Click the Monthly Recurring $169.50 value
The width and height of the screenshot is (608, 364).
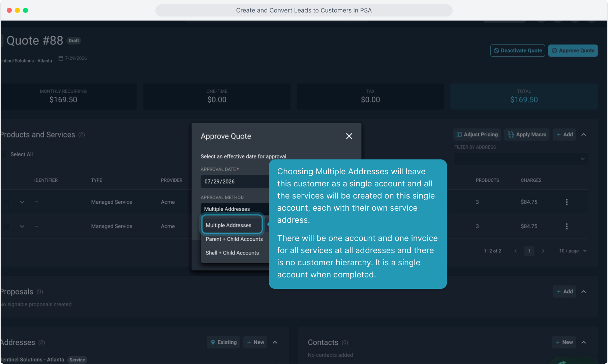[63, 100]
